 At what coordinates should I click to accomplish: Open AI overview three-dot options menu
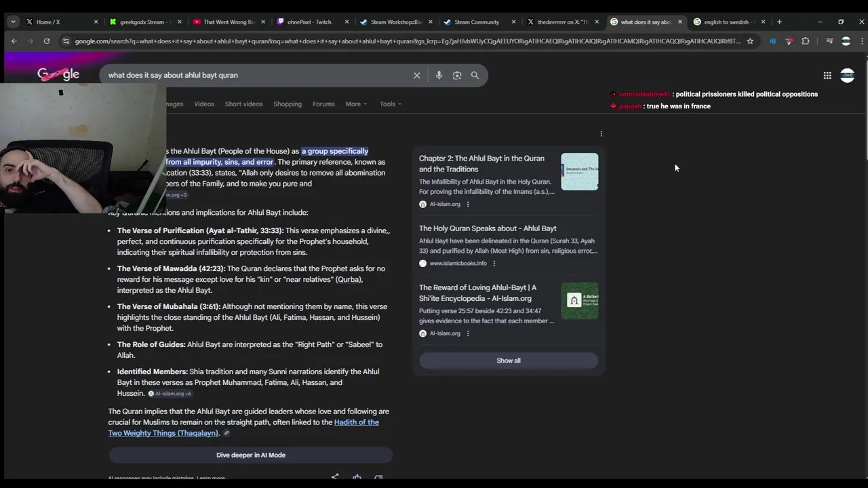coord(601,134)
